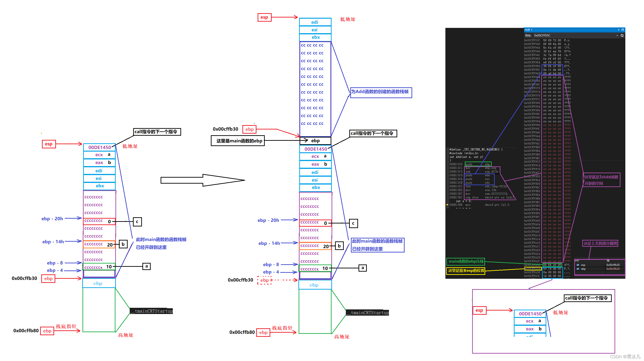This screenshot has width=644, height=361.
Task: Maximize the 内存 1 memory panel
Action: [623, 30]
